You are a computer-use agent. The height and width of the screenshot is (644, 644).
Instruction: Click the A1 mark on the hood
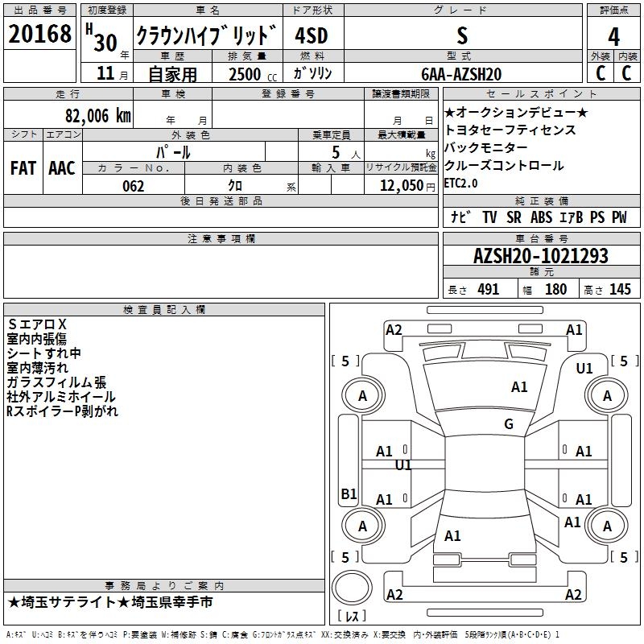click(x=519, y=387)
